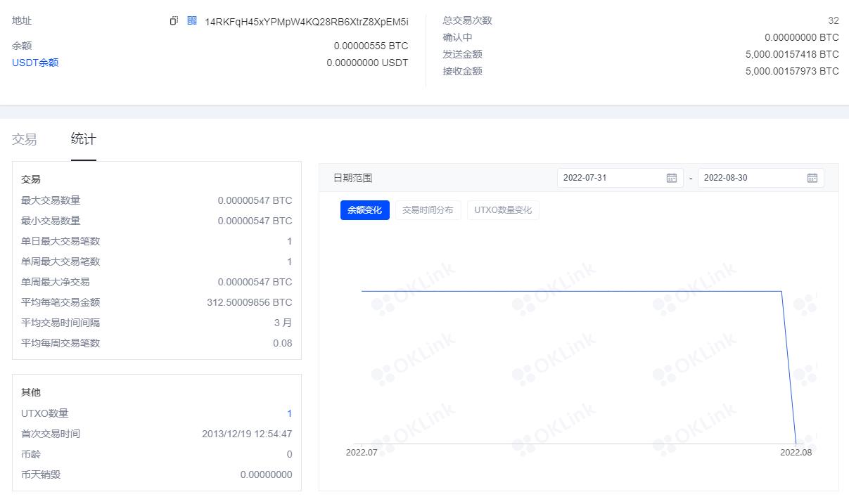Click the 2022.08 axis label

[x=798, y=453]
